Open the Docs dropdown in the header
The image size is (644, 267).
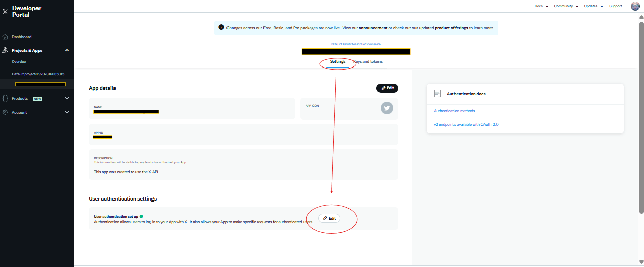pyautogui.click(x=541, y=6)
